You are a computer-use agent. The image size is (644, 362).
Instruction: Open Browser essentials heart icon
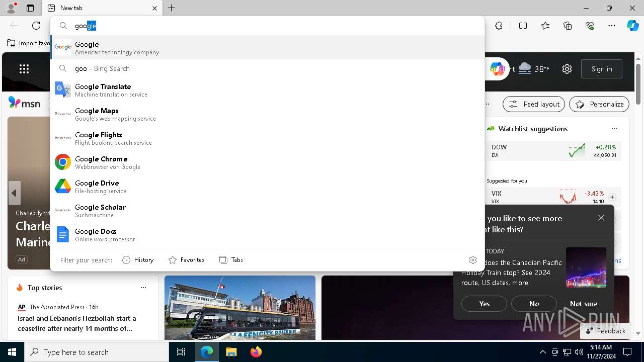(590, 26)
